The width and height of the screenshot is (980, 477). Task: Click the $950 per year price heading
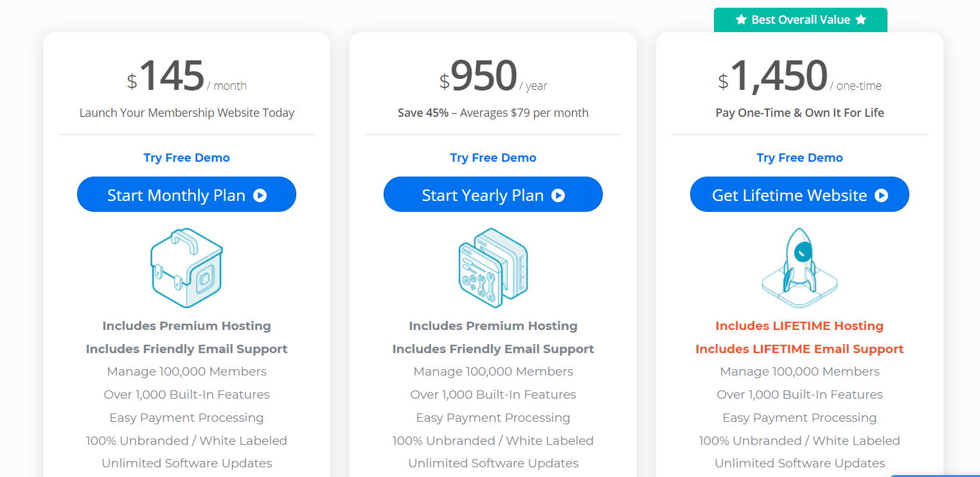point(493,76)
